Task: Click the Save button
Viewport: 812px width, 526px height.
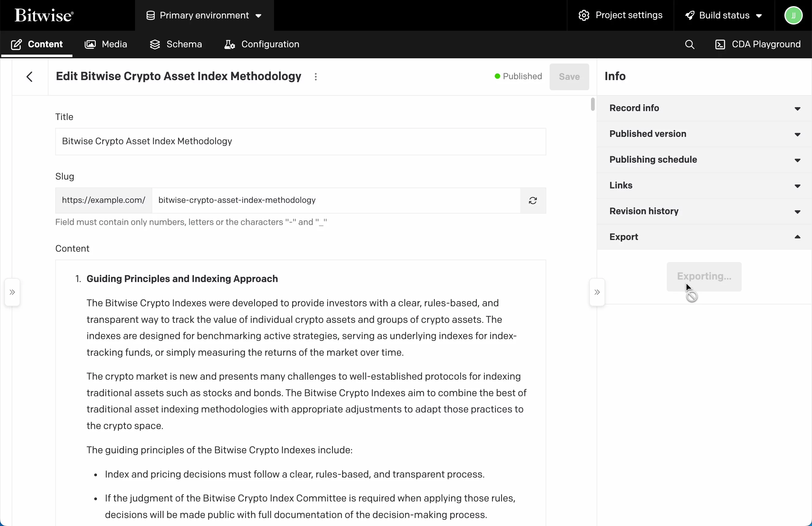Action: 569,76
